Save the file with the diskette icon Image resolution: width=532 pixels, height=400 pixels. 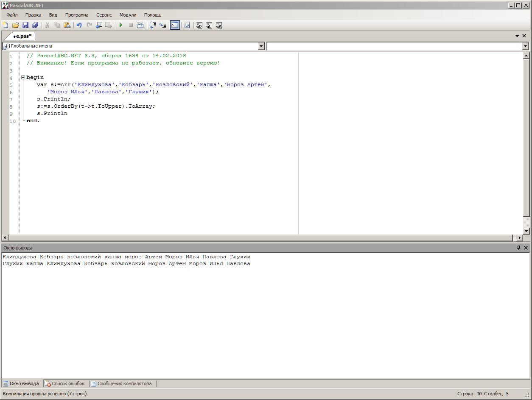coord(25,25)
